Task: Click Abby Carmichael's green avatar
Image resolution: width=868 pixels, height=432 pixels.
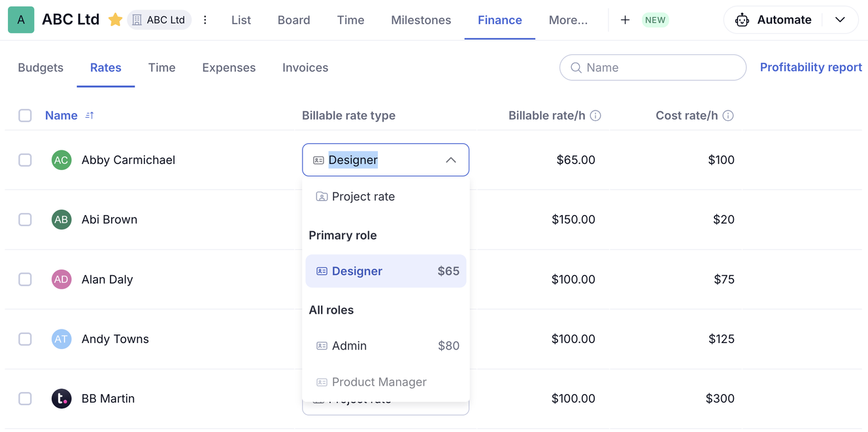Action: [x=61, y=160]
